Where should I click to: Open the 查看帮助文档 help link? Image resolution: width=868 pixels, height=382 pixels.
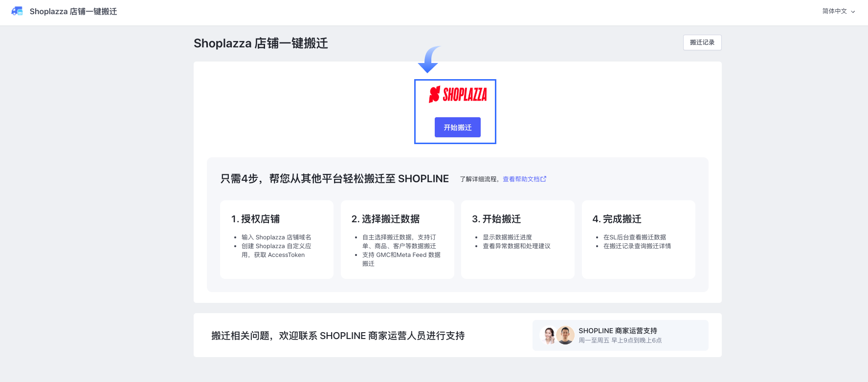(521, 179)
